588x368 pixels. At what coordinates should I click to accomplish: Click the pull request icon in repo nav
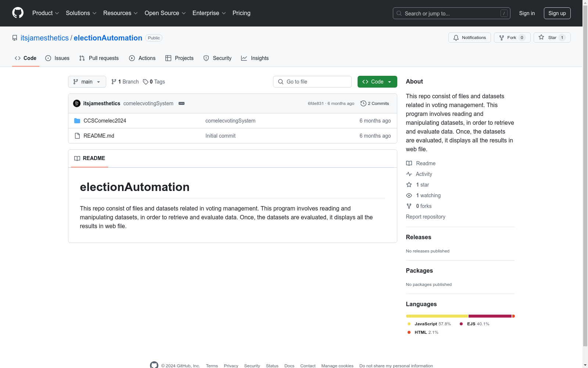(x=82, y=58)
